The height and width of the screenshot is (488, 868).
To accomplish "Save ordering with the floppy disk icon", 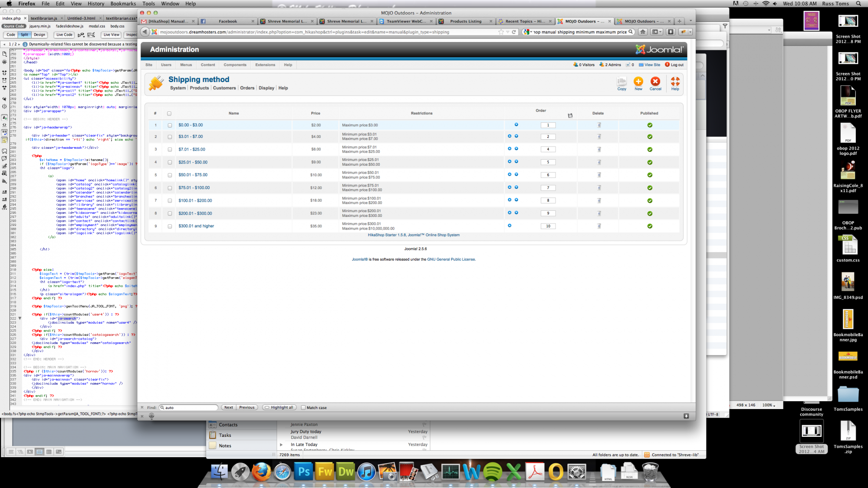I will pos(570,115).
